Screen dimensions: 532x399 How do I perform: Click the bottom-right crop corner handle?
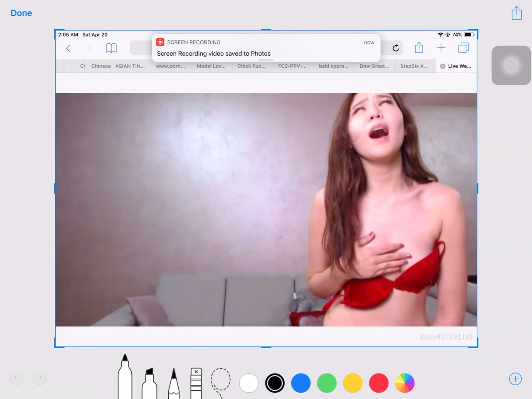[477, 346]
